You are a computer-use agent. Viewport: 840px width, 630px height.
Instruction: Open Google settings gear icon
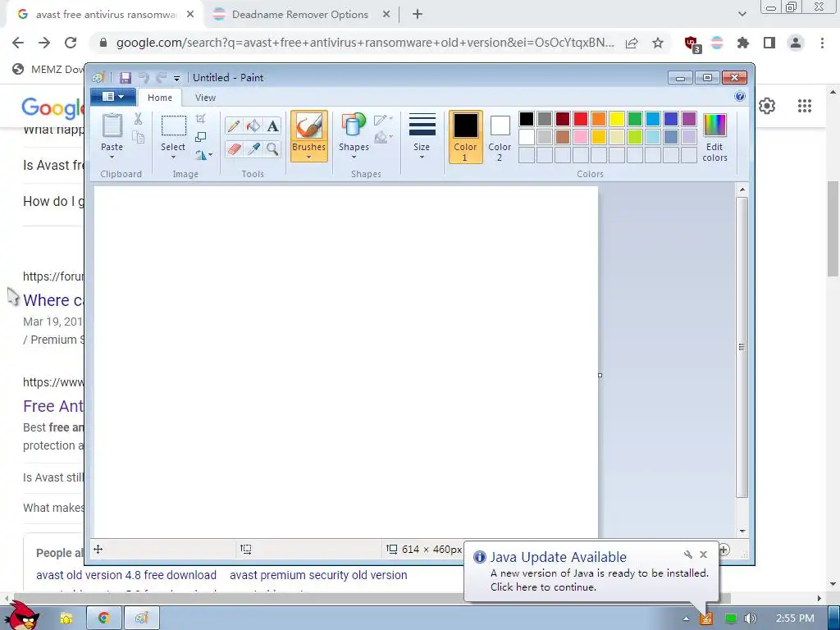(x=767, y=106)
